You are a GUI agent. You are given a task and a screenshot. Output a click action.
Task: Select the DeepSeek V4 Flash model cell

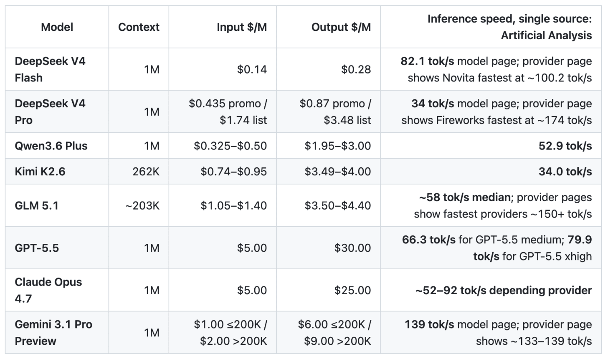(57, 69)
